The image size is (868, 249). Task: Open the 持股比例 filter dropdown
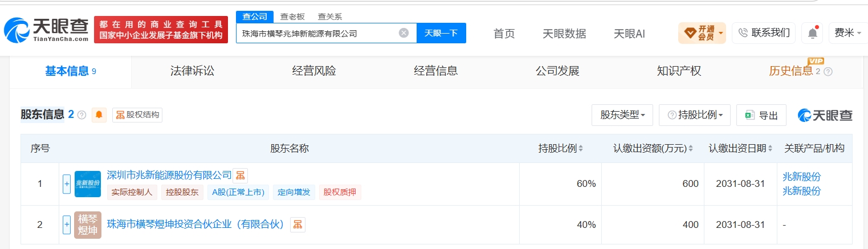694,115
